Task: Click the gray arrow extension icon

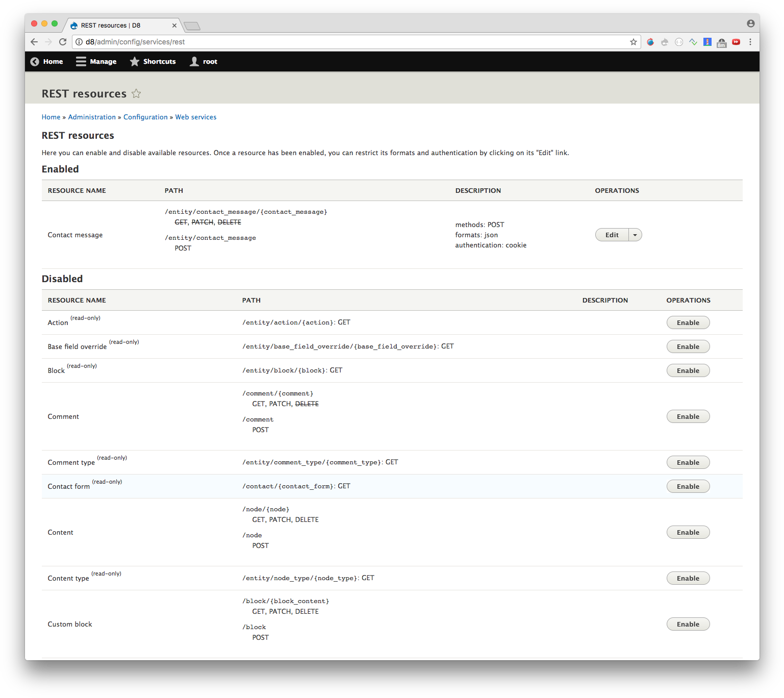Action: tap(665, 42)
